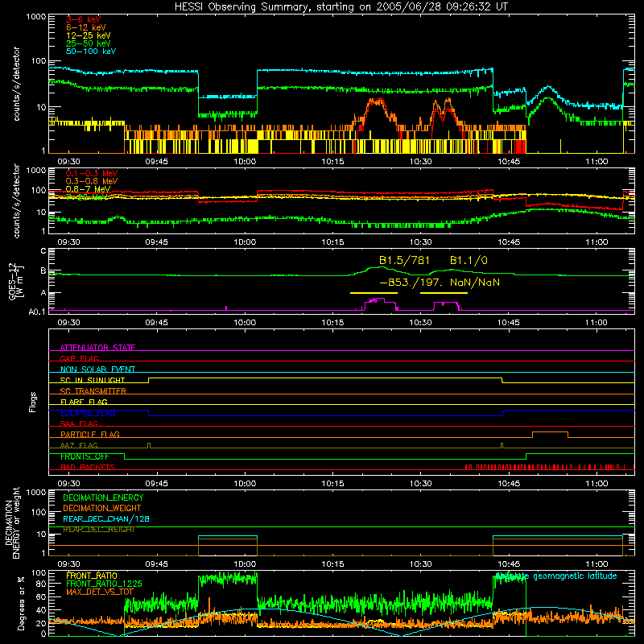Screen dimensions: 644x644
Task: Click the 0.3-0.8 MeV legend label
Action: point(92,181)
